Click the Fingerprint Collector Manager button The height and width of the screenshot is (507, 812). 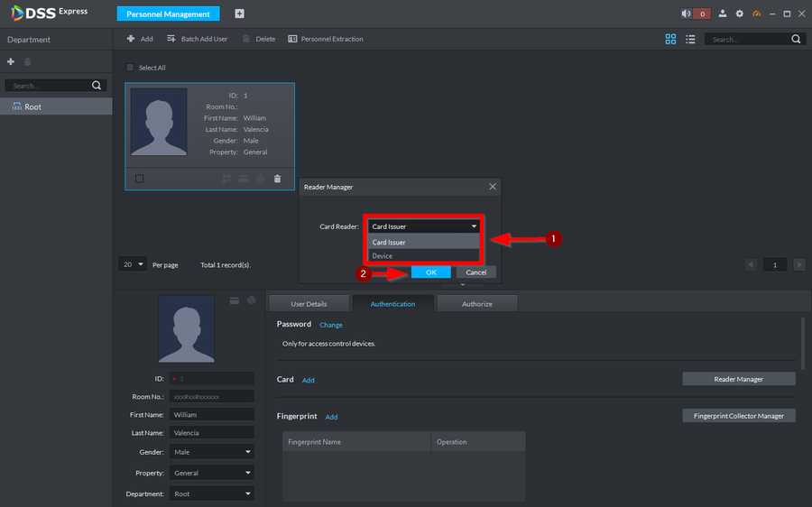point(738,416)
